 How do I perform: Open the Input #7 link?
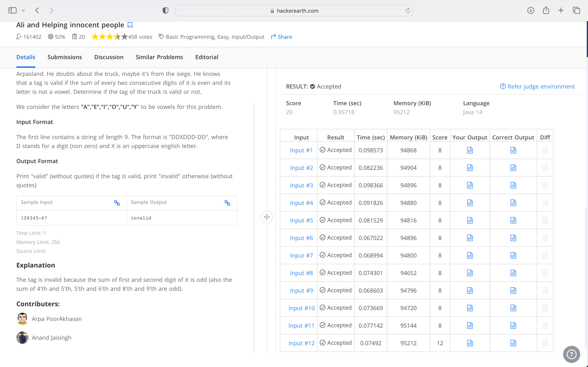301,255
